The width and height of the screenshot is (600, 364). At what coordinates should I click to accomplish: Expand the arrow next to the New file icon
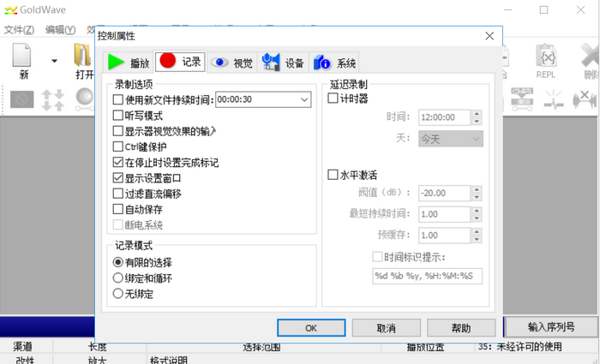(x=54, y=61)
